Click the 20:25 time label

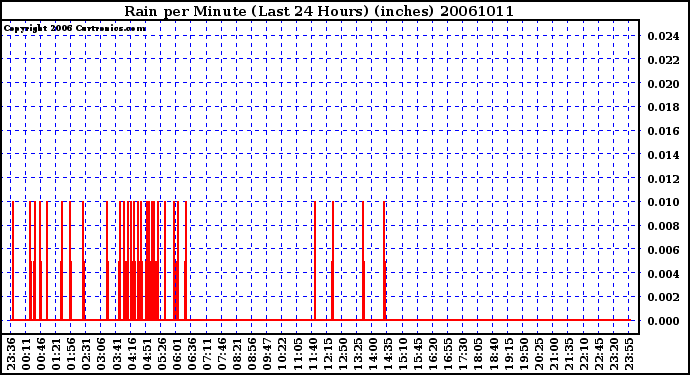[538, 354]
